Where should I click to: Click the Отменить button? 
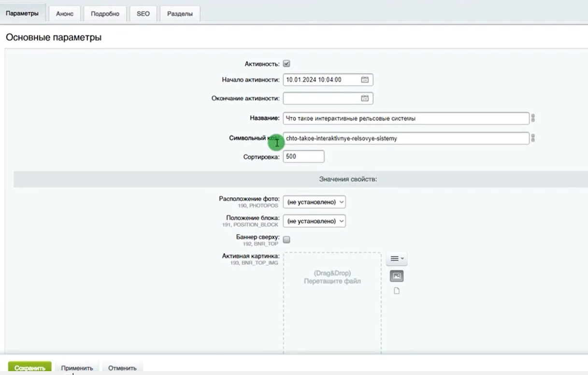tap(122, 368)
